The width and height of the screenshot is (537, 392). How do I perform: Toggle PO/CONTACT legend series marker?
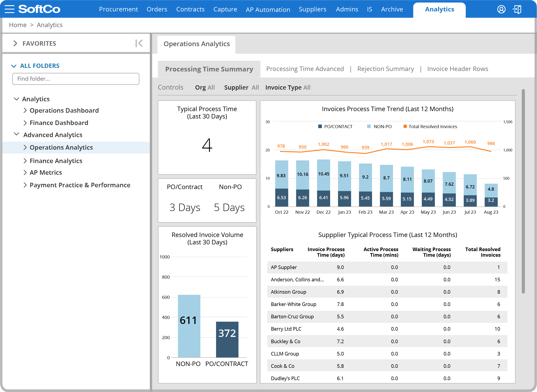coord(320,127)
